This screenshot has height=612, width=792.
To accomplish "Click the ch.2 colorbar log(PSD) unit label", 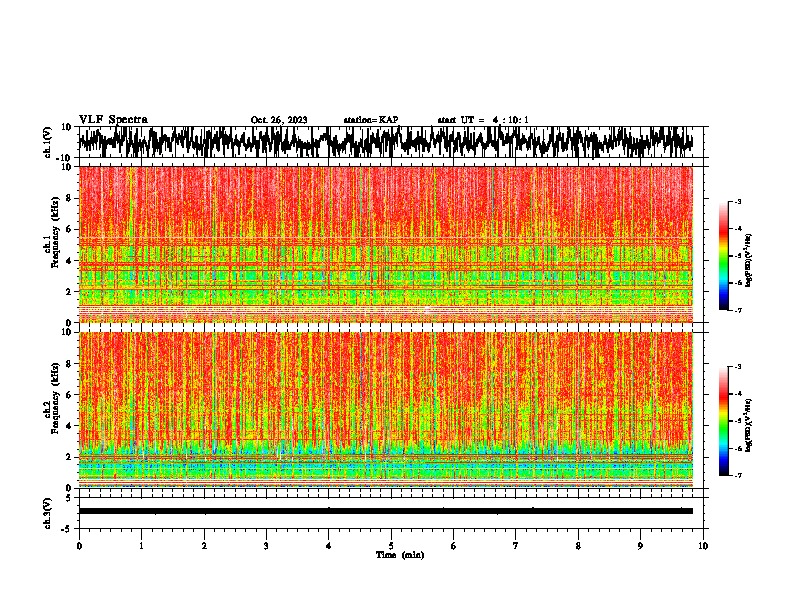I will coord(748,425).
